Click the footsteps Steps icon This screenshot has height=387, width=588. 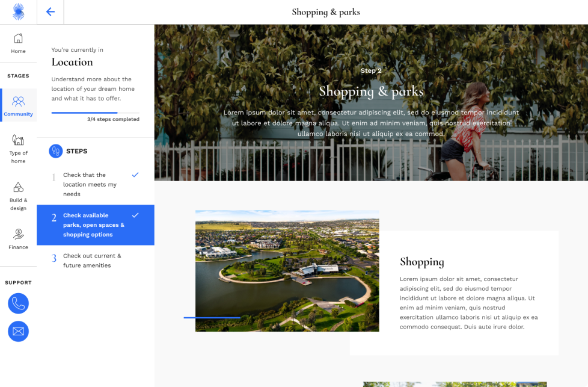(x=56, y=151)
